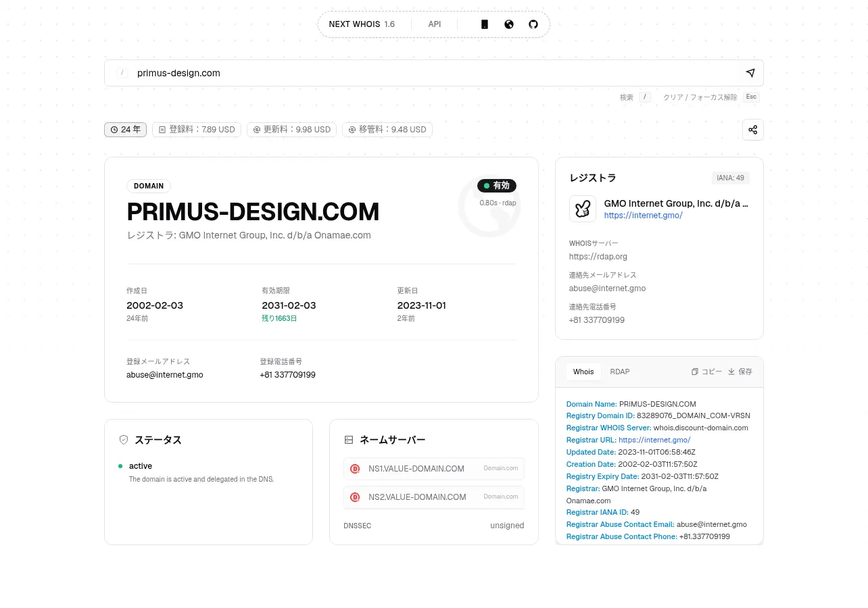Image resolution: width=868 pixels, height=608 pixels.
Task: Click the 更新料 9.98 USD badge
Action: pyautogui.click(x=291, y=130)
